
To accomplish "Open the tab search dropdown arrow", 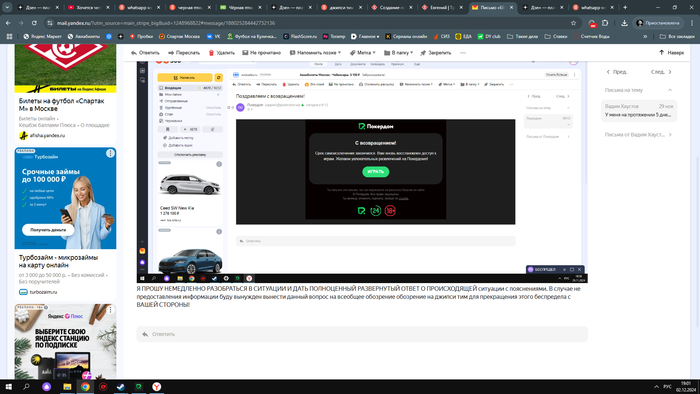I will coord(7,7).
